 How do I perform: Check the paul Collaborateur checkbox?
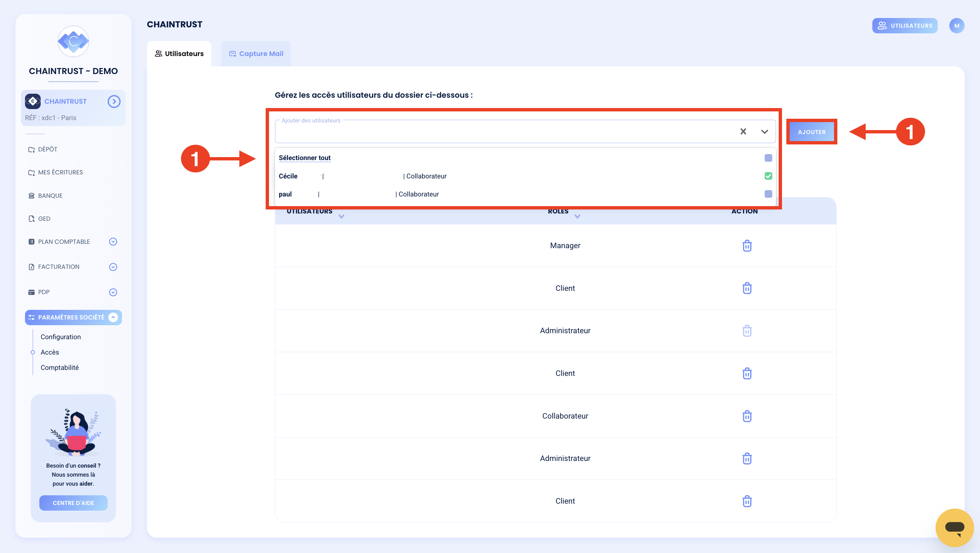pyautogui.click(x=768, y=194)
